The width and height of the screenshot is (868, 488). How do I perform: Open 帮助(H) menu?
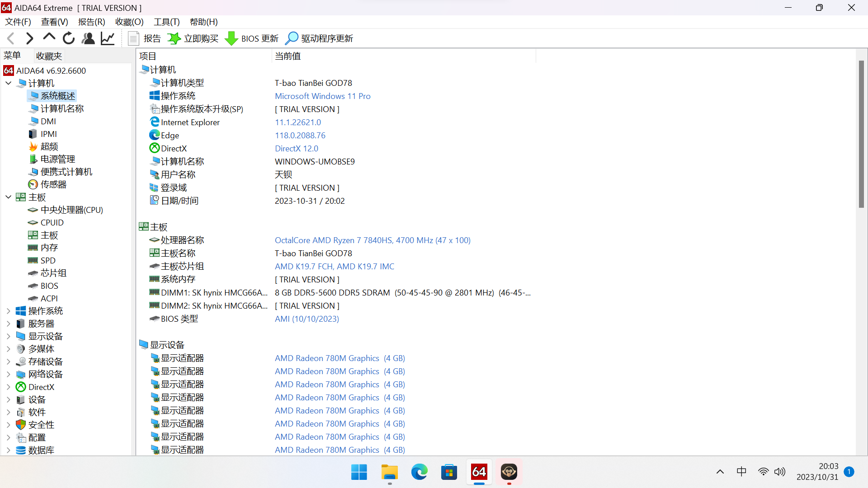click(x=203, y=22)
